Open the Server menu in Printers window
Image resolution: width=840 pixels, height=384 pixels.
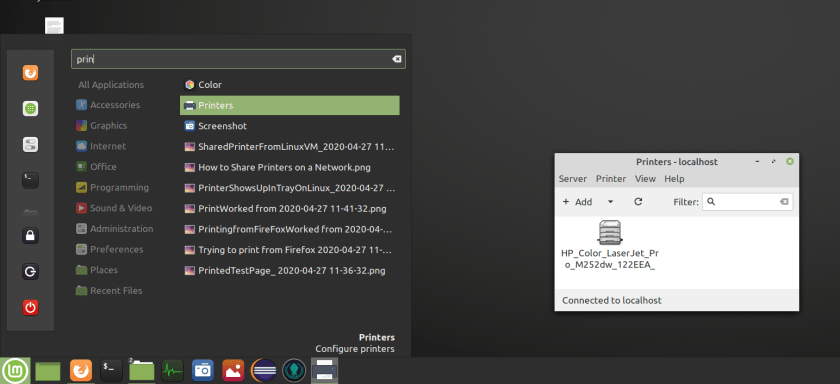pos(573,179)
